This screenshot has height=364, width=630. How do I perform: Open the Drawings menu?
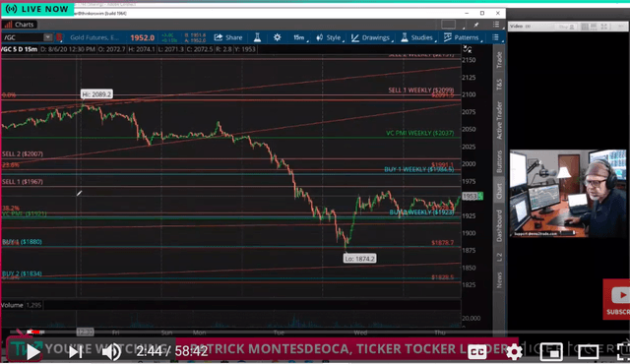(371, 37)
